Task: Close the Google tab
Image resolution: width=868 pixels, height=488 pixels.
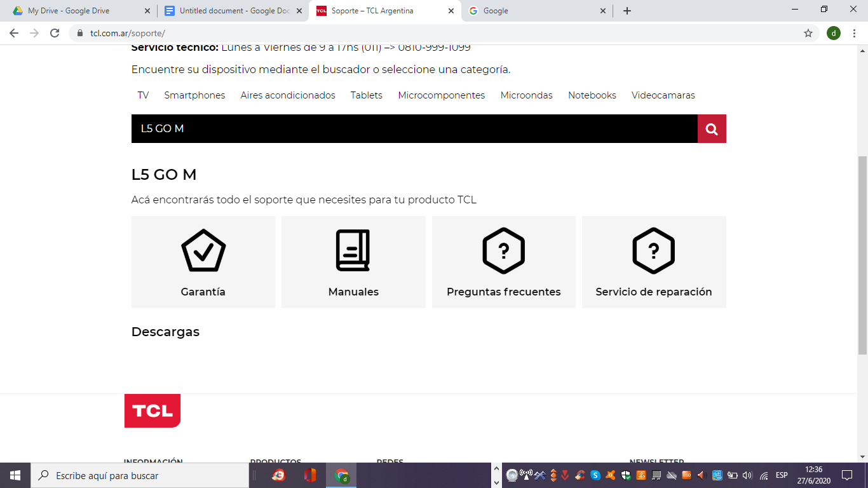Action: click(603, 11)
